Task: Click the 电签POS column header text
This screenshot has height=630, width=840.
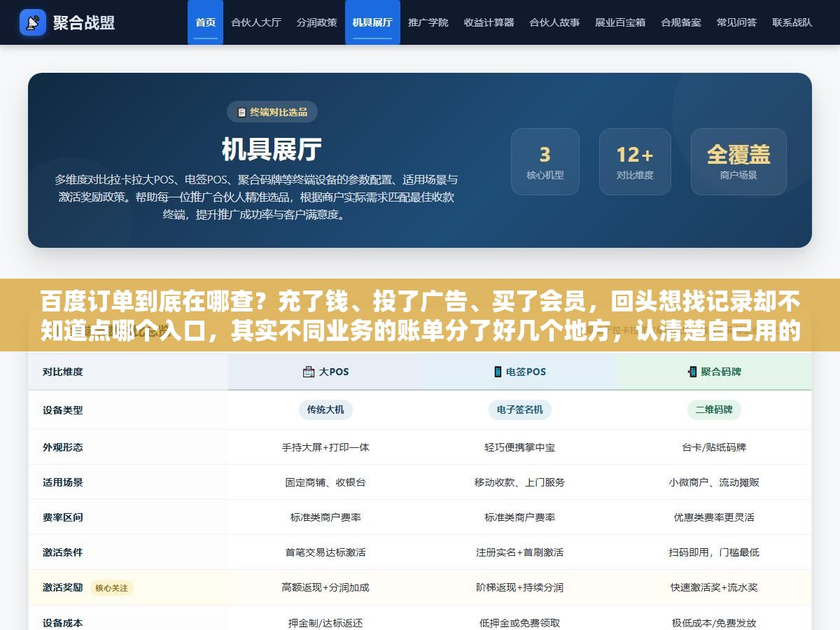Action: (x=526, y=372)
